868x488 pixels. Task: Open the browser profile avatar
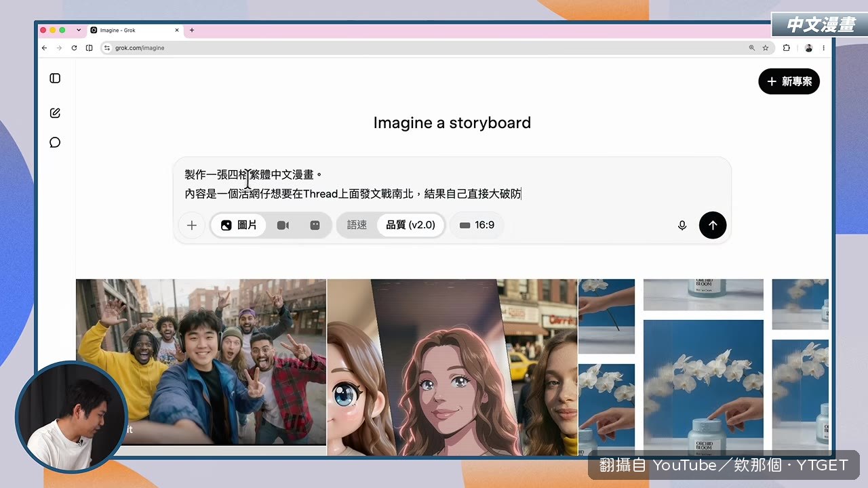point(808,48)
